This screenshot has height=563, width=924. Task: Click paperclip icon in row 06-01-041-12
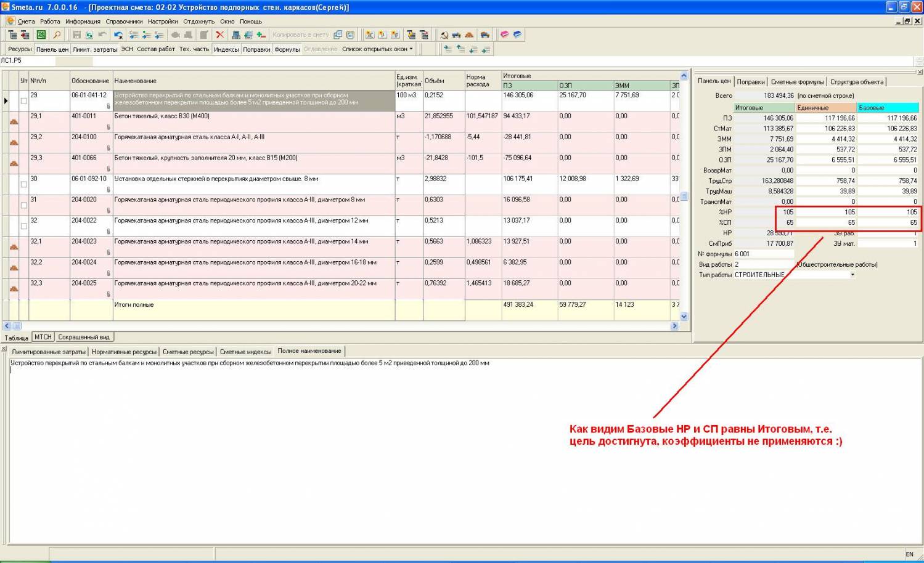pos(108,106)
